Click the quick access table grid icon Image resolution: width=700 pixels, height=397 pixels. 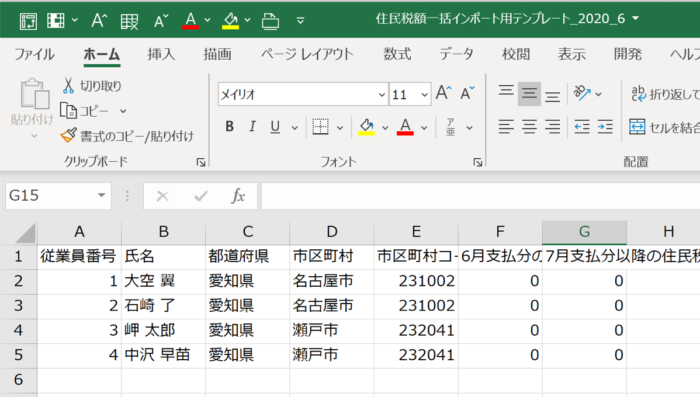coord(129,21)
